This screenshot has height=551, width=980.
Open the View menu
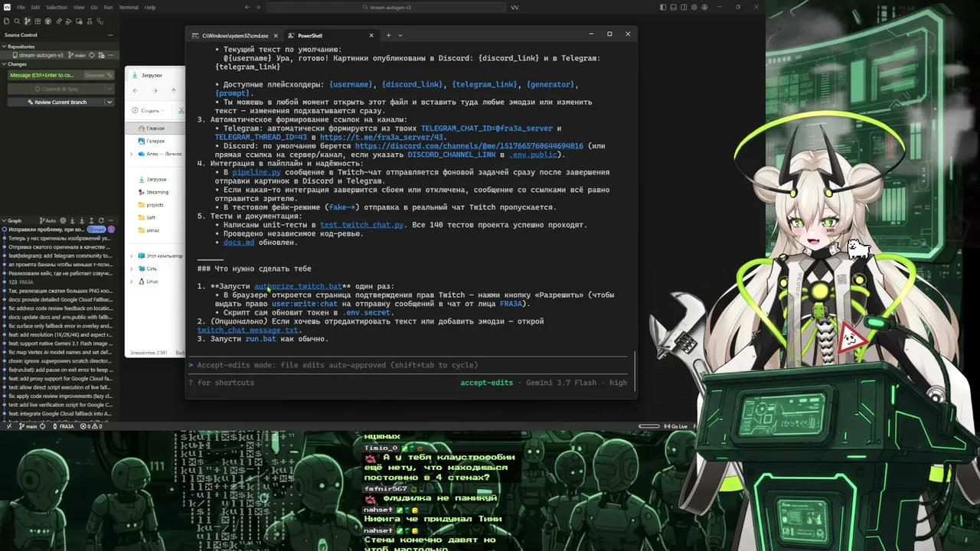[79, 7]
